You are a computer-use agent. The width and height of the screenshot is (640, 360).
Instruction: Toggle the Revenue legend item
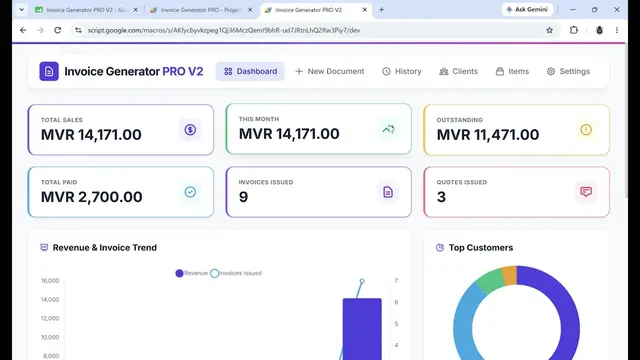coord(191,273)
